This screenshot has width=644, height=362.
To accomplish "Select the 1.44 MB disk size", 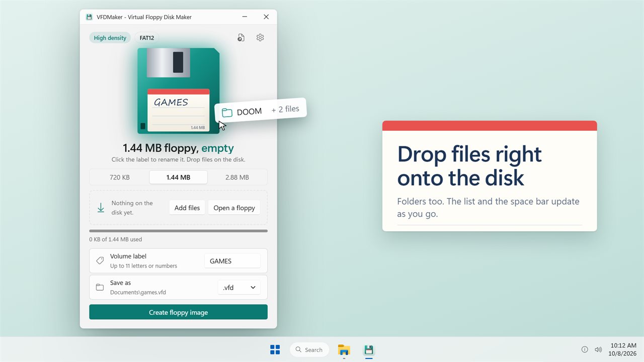I will coord(179,177).
